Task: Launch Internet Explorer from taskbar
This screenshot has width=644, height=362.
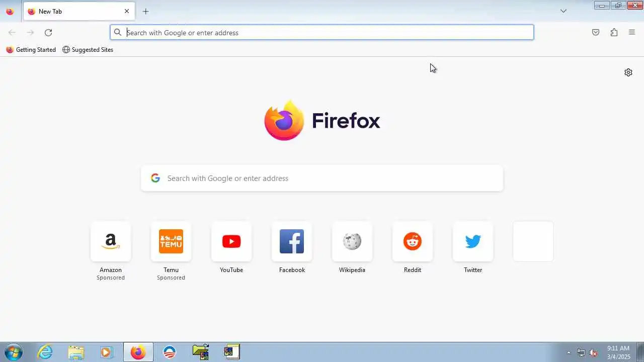Action: coord(45,352)
